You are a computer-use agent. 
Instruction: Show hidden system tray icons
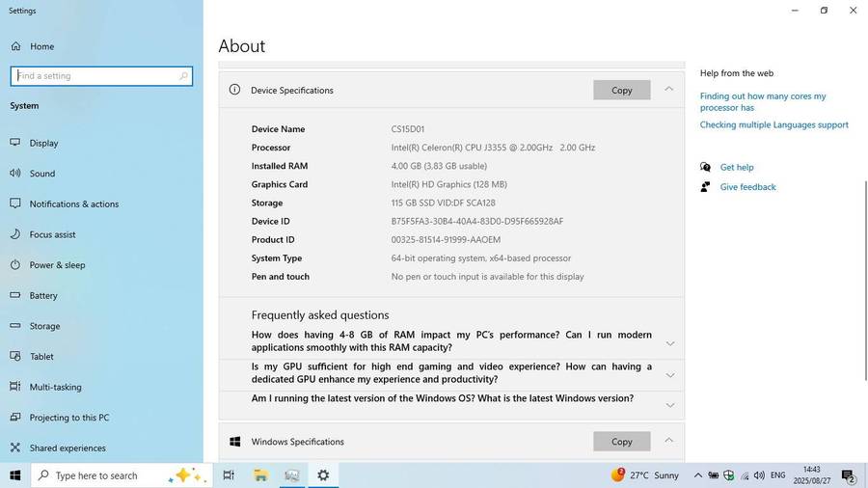(x=698, y=475)
